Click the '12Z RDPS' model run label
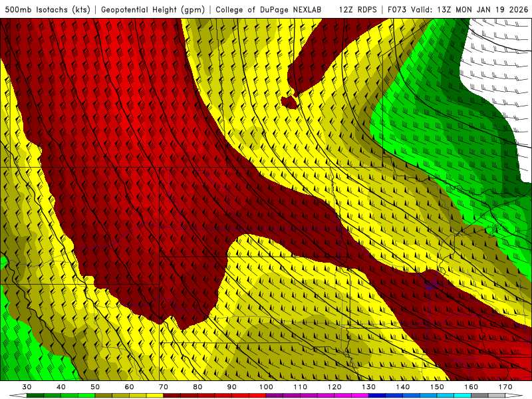 358,10
